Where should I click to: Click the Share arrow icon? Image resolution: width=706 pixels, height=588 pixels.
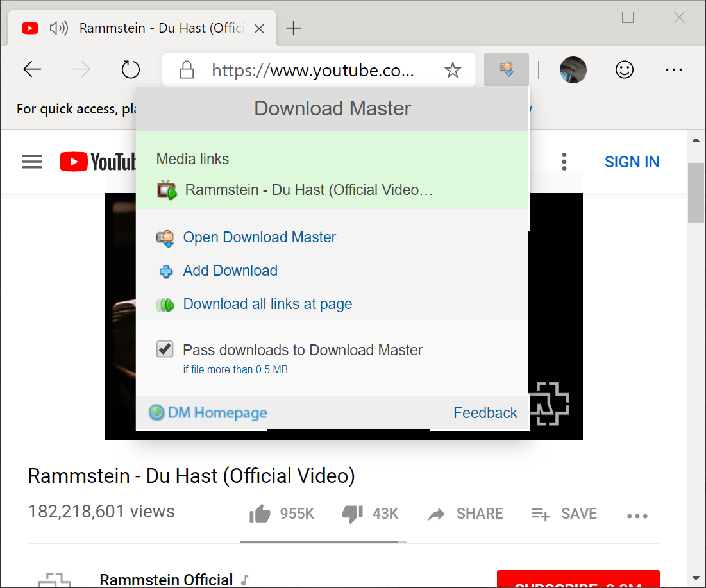436,514
